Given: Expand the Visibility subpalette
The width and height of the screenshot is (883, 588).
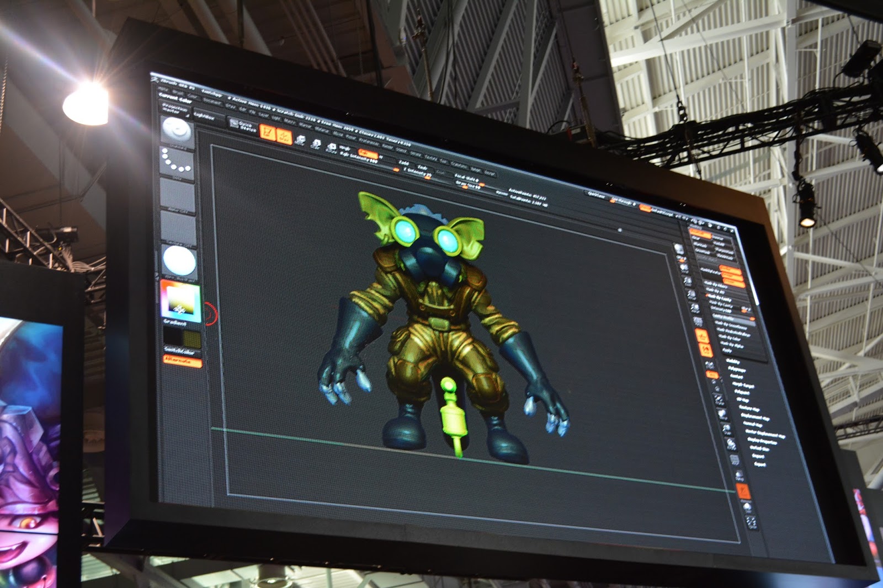Looking at the screenshot, I should (x=733, y=362).
